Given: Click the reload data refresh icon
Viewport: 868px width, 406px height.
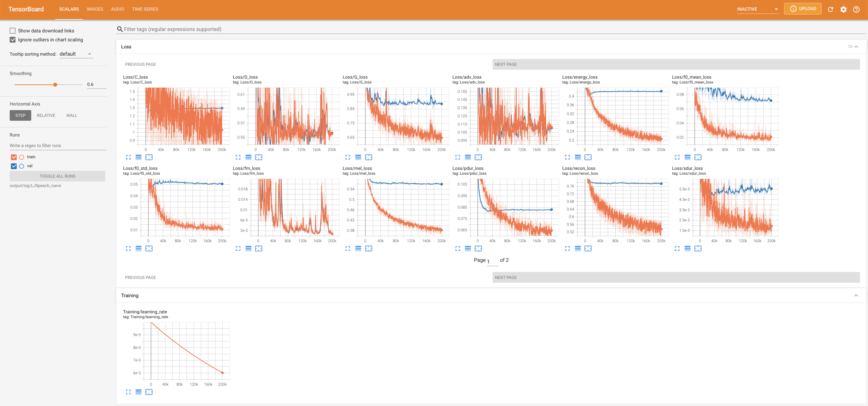Looking at the screenshot, I should point(830,9).
